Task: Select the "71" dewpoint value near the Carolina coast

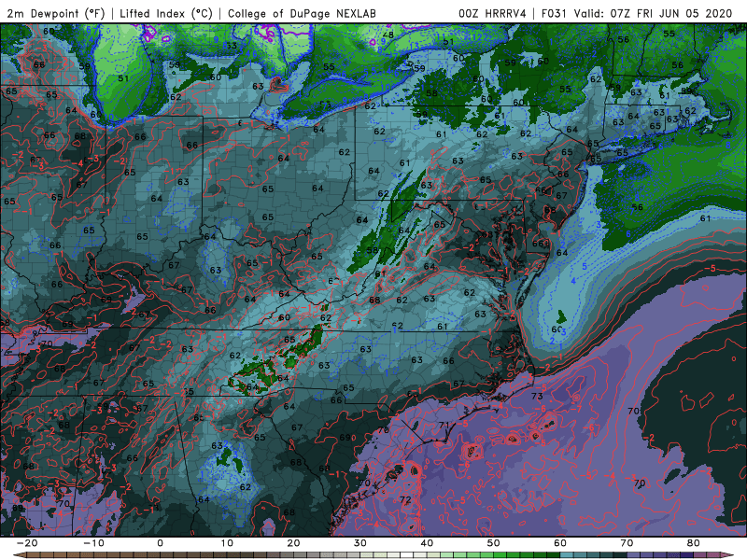Action: [x=444, y=425]
